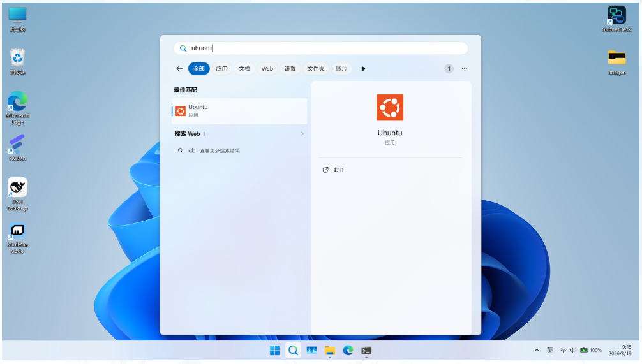Viewport: 642px width, 364px height.
Task: Click the battery 100% indicator
Action: tap(591, 351)
